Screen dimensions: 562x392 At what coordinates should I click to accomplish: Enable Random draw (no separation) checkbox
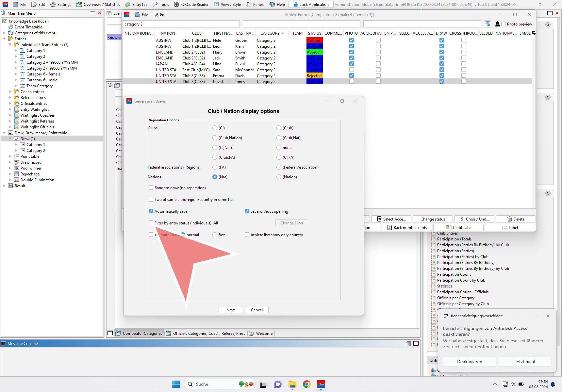coord(151,188)
